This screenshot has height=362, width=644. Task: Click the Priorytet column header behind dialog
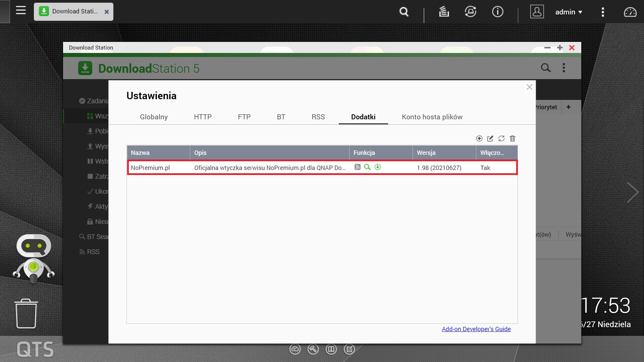546,107
